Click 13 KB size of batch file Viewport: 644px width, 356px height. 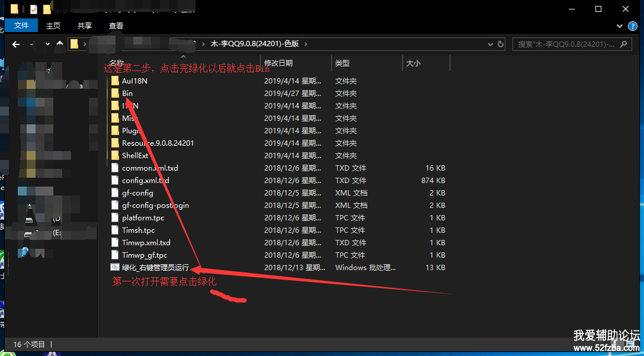[435, 268]
